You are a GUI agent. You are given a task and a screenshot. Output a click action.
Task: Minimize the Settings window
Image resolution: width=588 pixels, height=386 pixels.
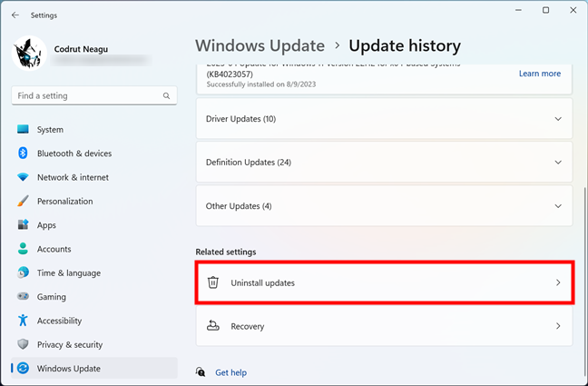519,10
